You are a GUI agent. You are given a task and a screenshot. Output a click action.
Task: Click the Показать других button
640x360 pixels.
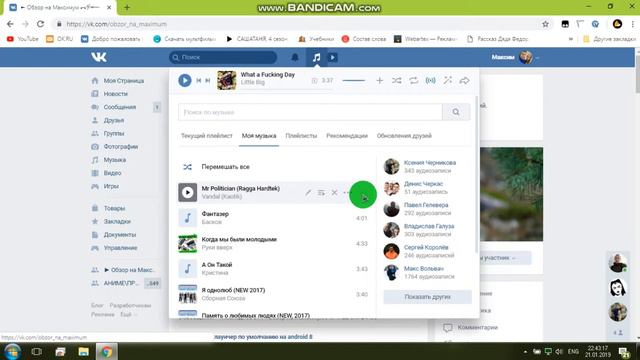[x=427, y=297]
